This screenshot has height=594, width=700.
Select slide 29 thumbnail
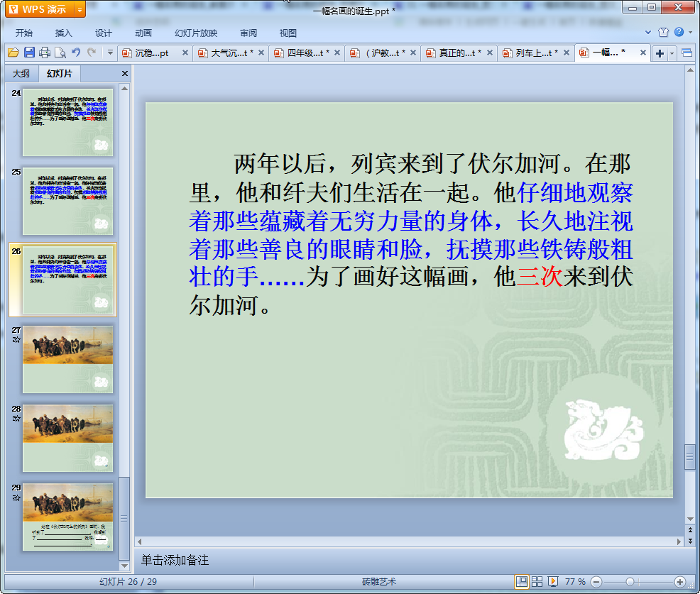click(x=68, y=517)
